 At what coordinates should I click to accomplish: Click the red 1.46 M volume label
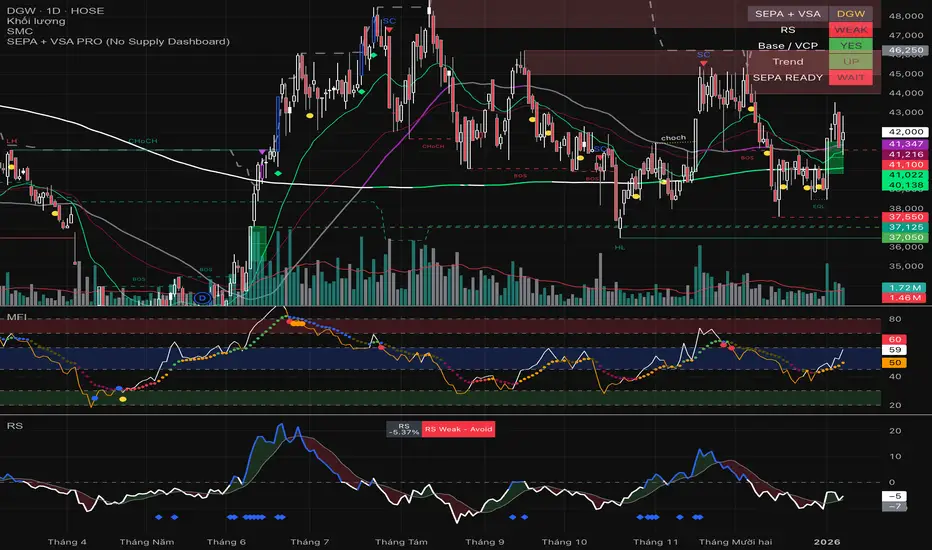(x=904, y=298)
